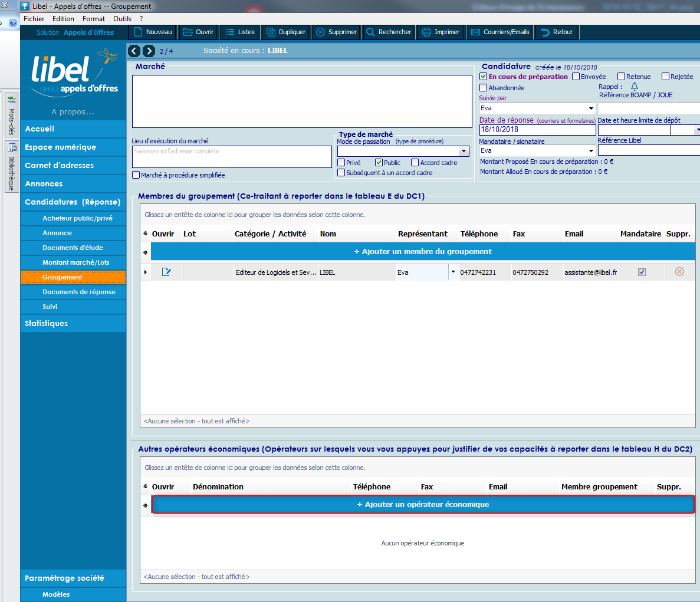Open Modèles sub-item
The width and height of the screenshot is (700, 602).
point(73,594)
